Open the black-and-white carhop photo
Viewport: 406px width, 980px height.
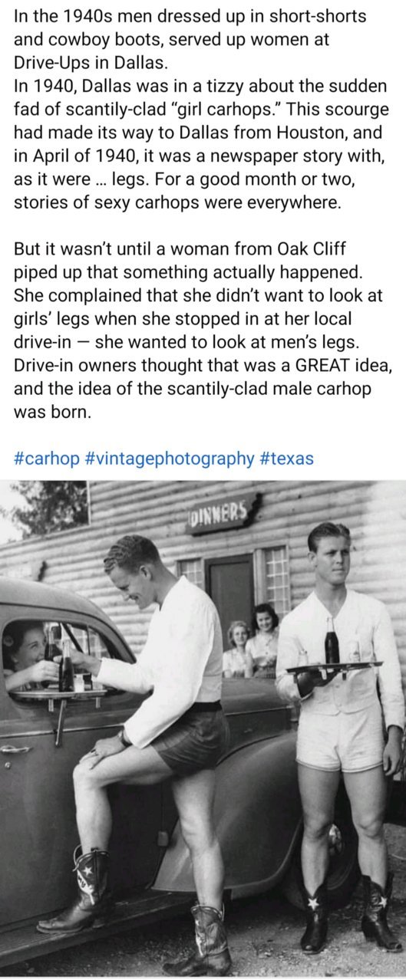[203, 729]
